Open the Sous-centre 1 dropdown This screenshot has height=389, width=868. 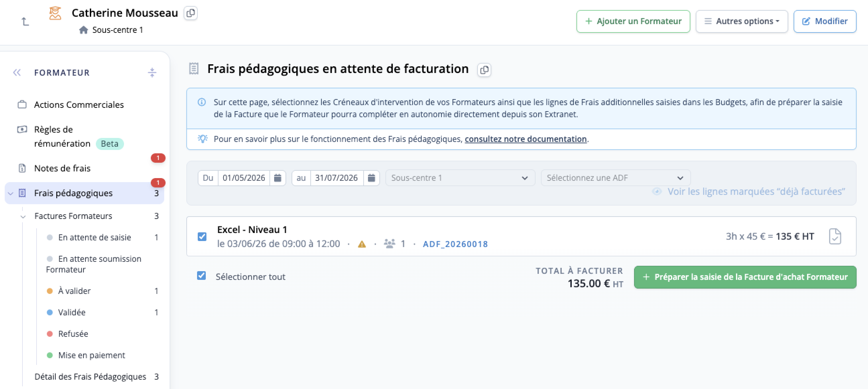(x=460, y=178)
